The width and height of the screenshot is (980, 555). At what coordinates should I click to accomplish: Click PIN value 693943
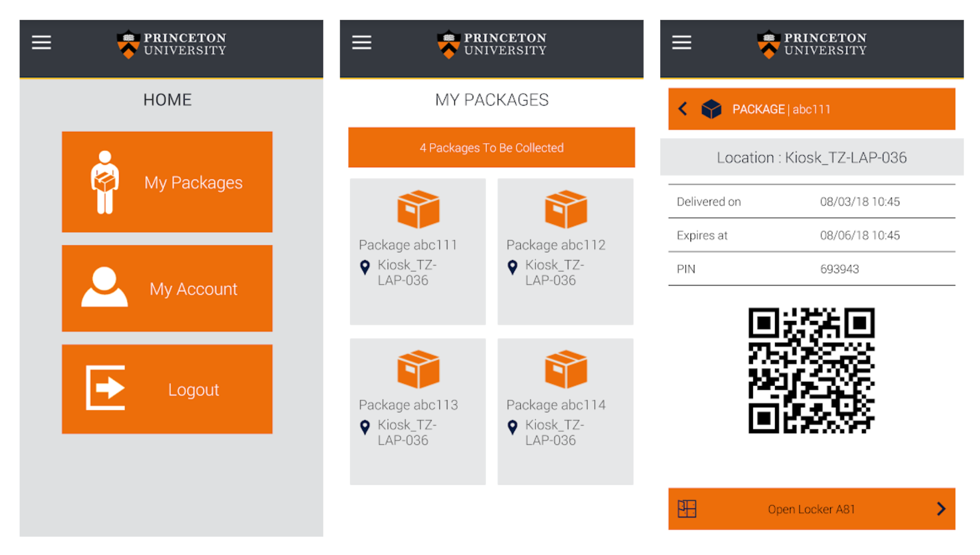[x=839, y=269]
